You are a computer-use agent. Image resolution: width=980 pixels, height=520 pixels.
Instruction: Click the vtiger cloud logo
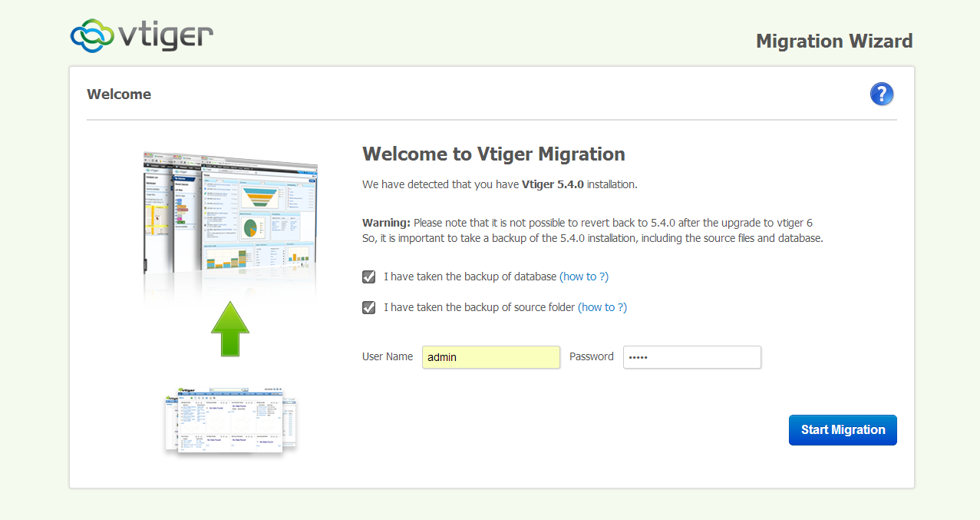click(141, 34)
